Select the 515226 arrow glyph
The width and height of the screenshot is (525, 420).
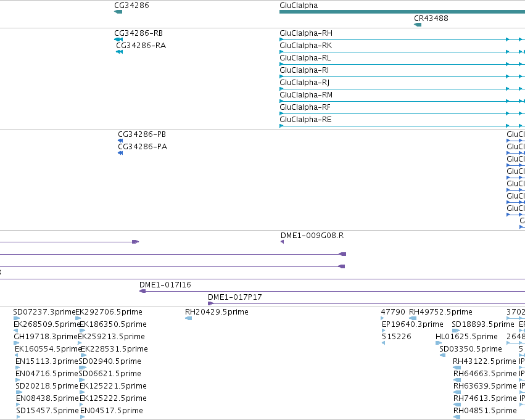pyautogui.click(x=383, y=343)
